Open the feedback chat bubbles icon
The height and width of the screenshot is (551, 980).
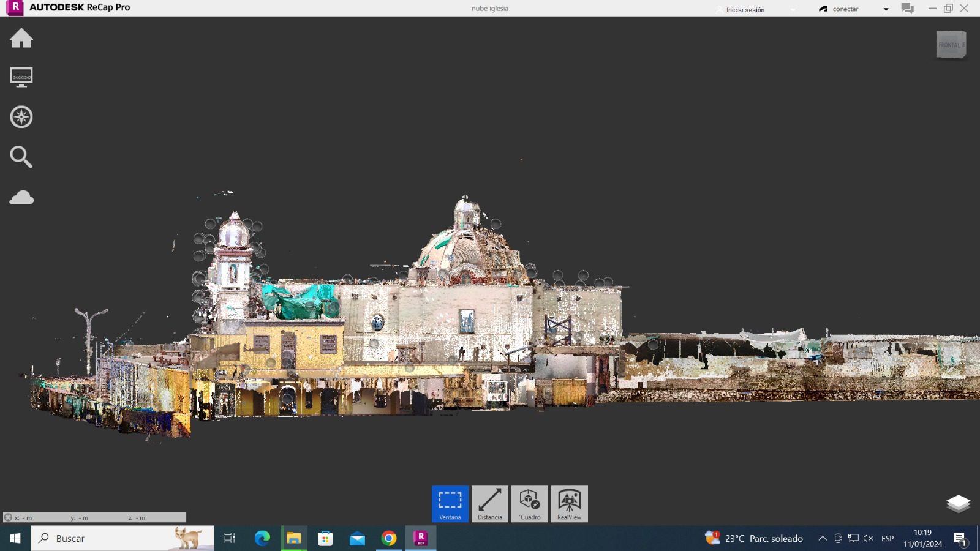pos(907,9)
